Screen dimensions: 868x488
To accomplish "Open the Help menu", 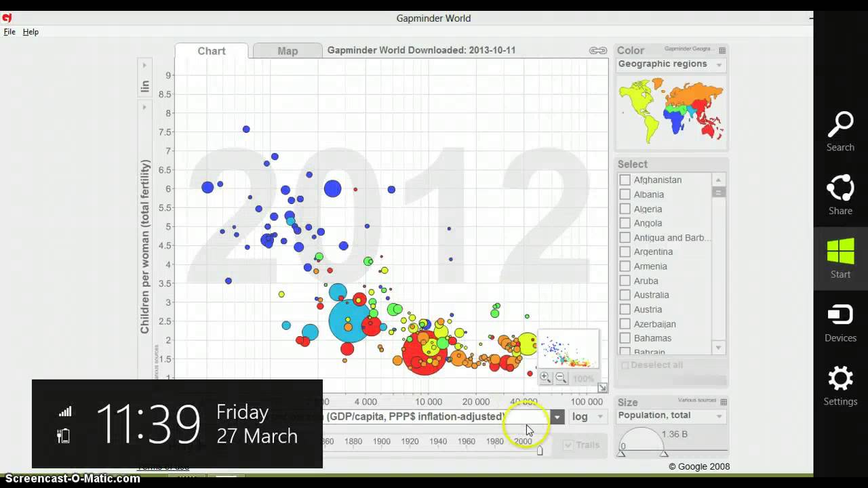I will 31,32.
